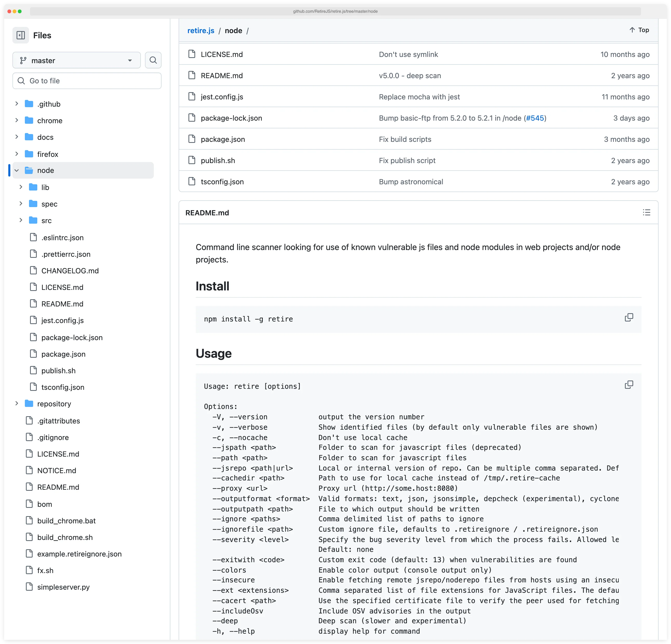Open tsconfig.json from the file list
671x644 pixels.
222,181
